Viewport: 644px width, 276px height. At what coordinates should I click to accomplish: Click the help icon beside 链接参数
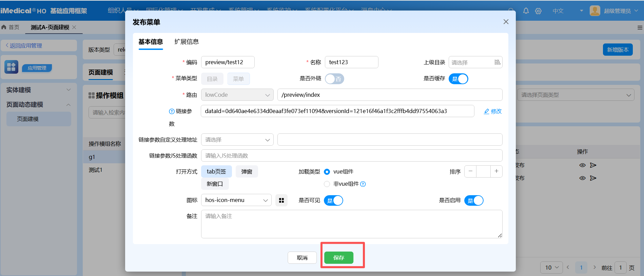coord(172,111)
